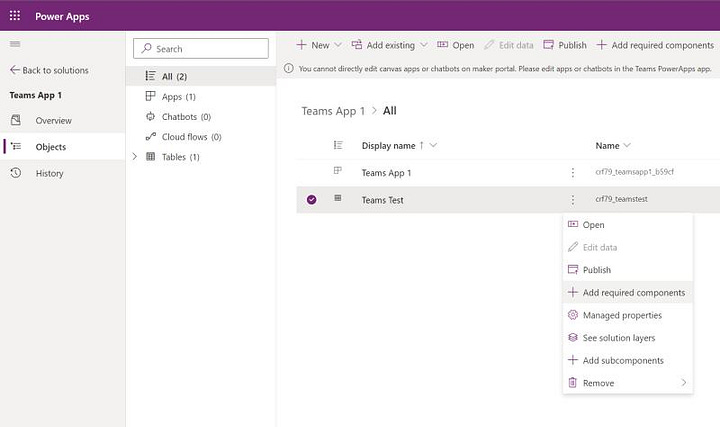
Task: Open the app launcher waffle icon
Action: point(15,16)
